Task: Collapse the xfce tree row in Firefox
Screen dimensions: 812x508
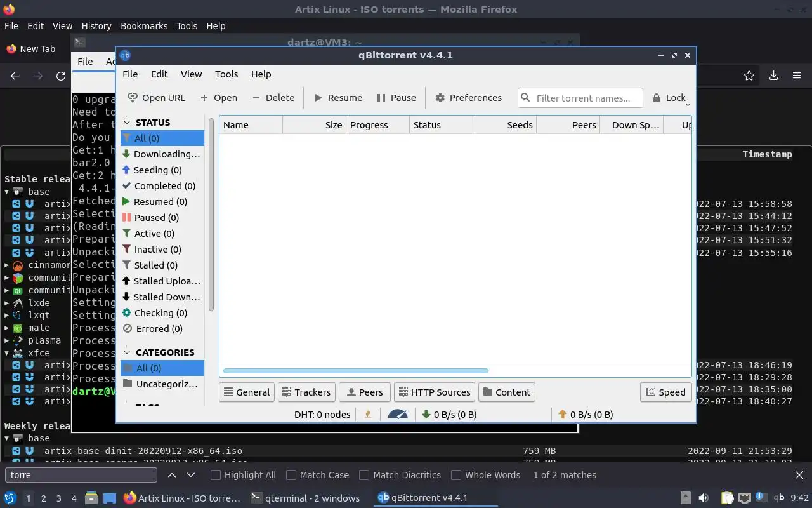Action: [7, 352]
